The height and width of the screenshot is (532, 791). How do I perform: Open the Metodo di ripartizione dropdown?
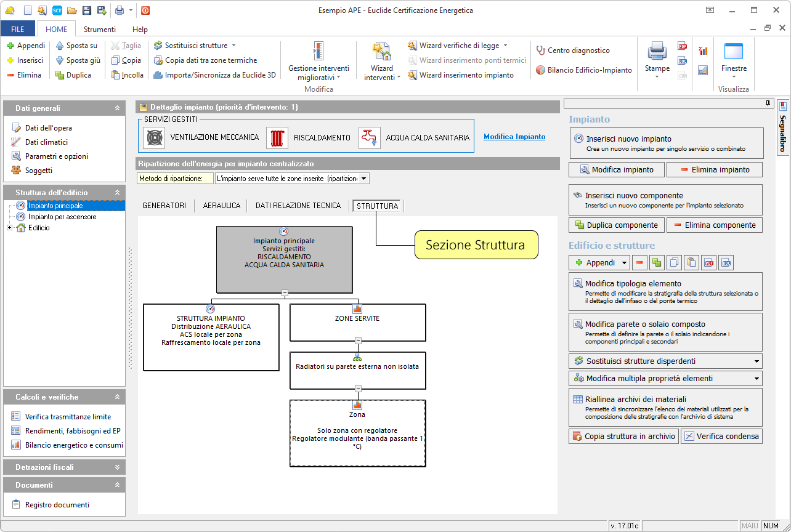click(363, 179)
